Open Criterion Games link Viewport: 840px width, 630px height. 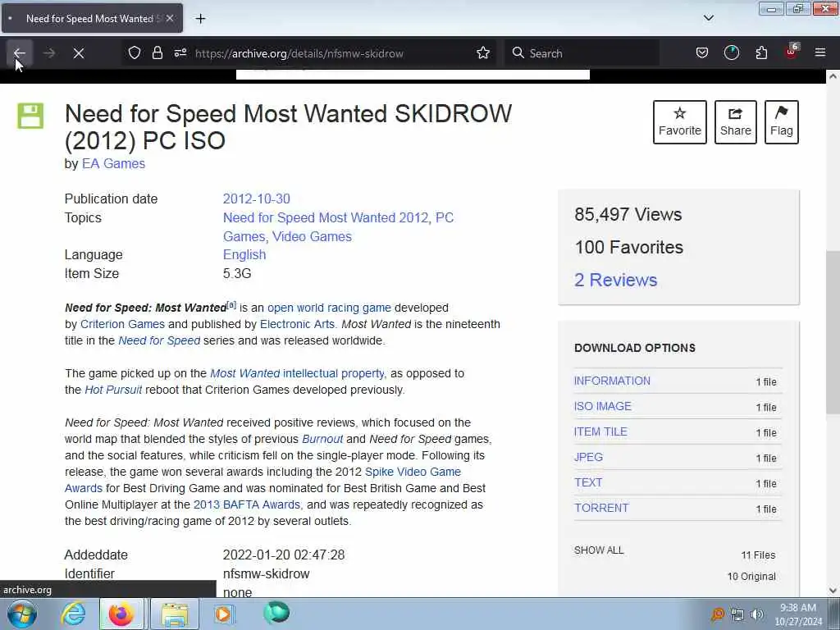122,324
